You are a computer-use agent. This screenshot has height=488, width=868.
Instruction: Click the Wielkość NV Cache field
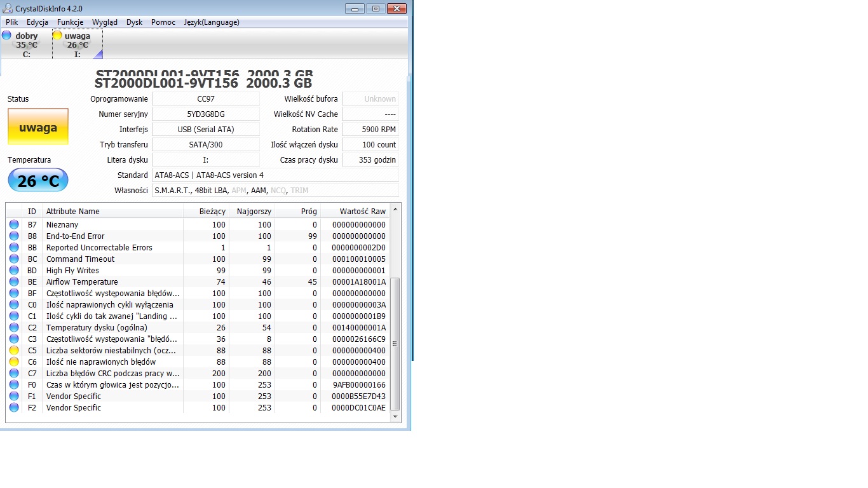click(x=370, y=114)
